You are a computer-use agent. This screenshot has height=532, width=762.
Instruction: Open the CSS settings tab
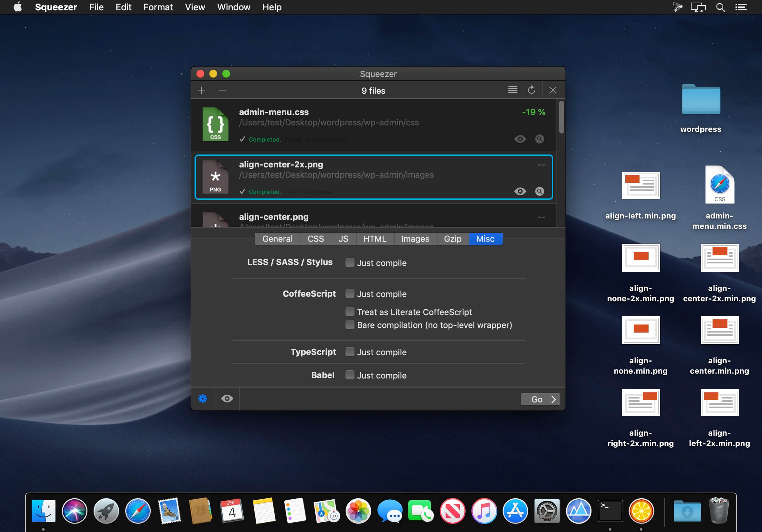tap(316, 239)
